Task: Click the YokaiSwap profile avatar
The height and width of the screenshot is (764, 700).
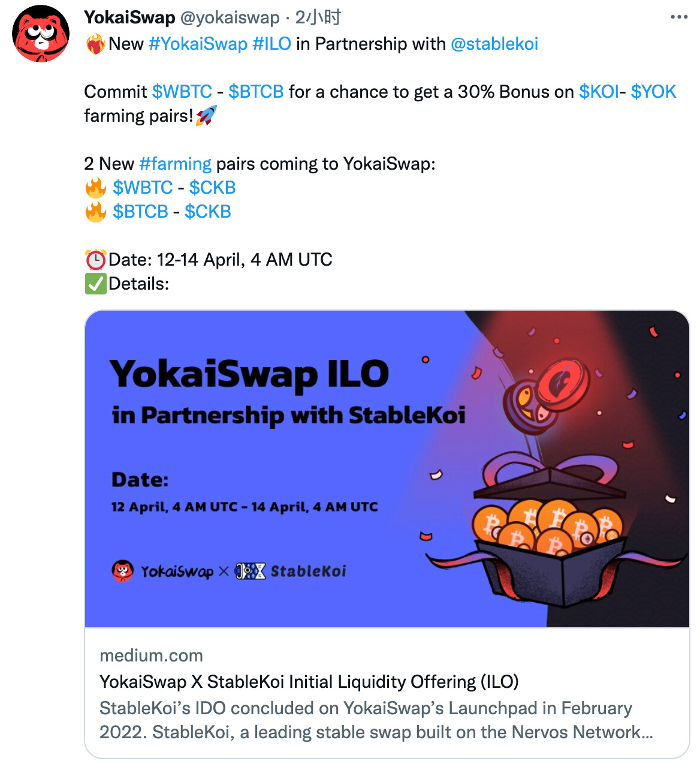Action: (41, 35)
